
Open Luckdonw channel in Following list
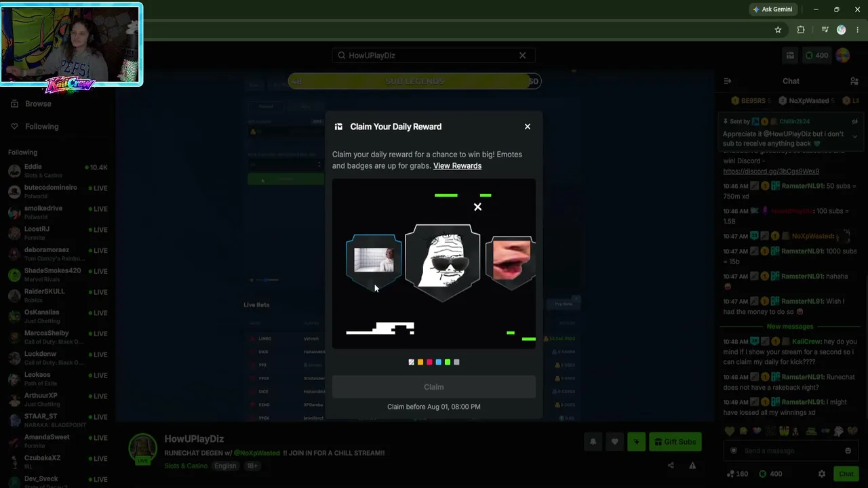point(58,359)
